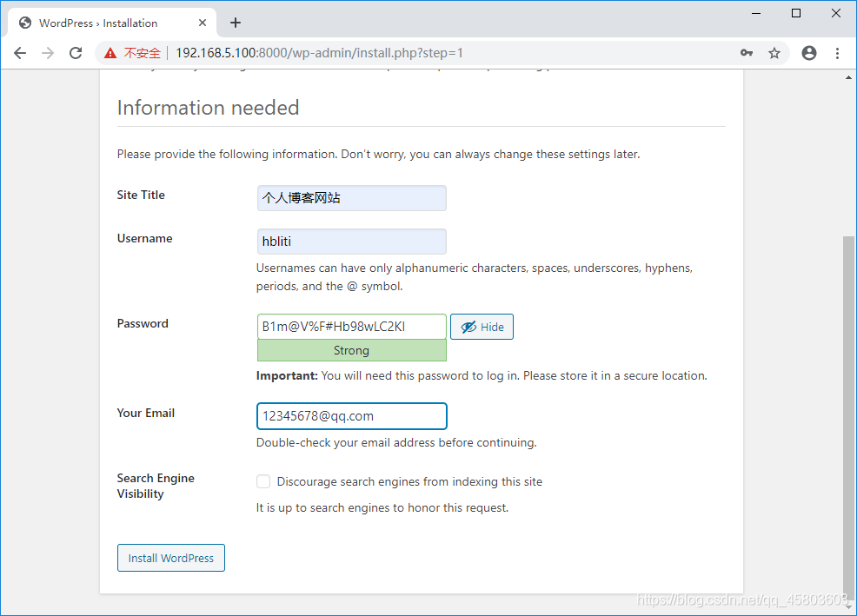Image resolution: width=857 pixels, height=616 pixels.
Task: Click the Password input field
Action: tap(351, 327)
